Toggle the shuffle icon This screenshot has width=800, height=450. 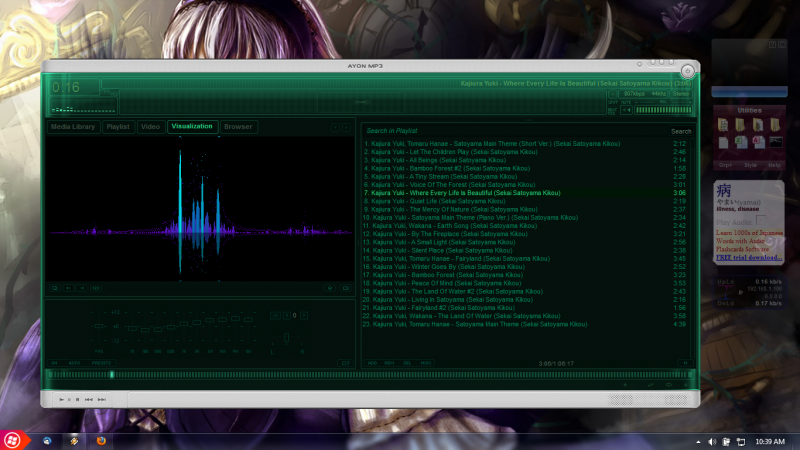click(x=651, y=385)
